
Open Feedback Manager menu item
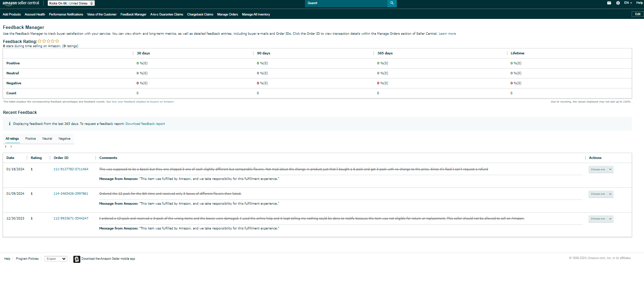click(x=133, y=14)
